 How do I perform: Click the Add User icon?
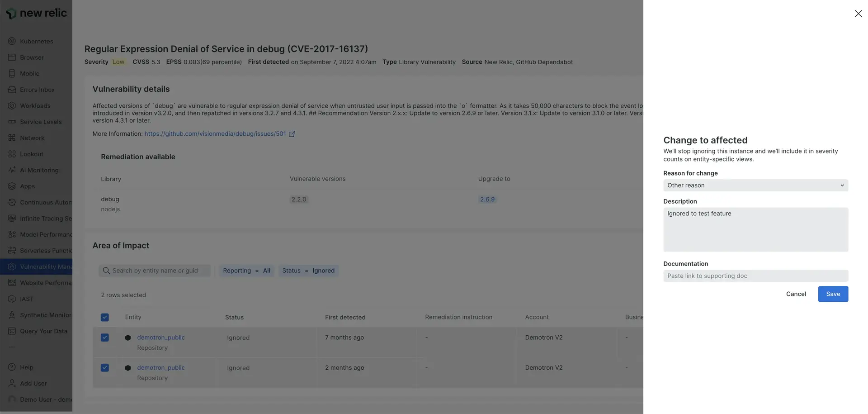[x=12, y=383]
